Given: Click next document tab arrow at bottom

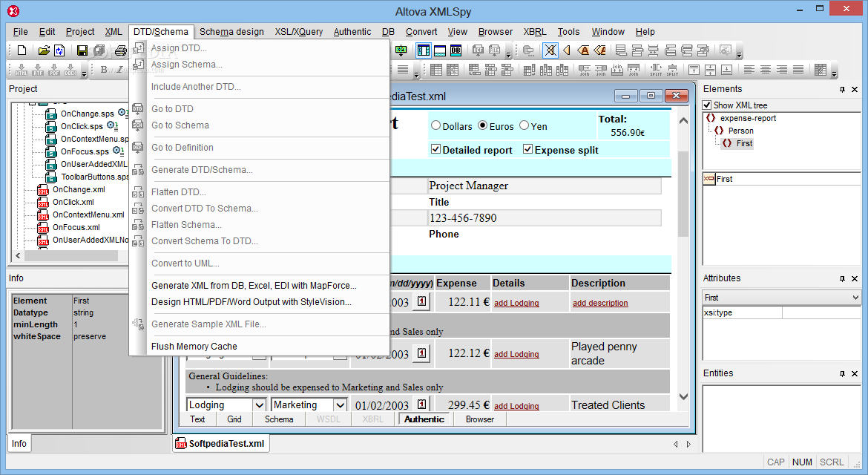Looking at the screenshot, I should [688, 444].
